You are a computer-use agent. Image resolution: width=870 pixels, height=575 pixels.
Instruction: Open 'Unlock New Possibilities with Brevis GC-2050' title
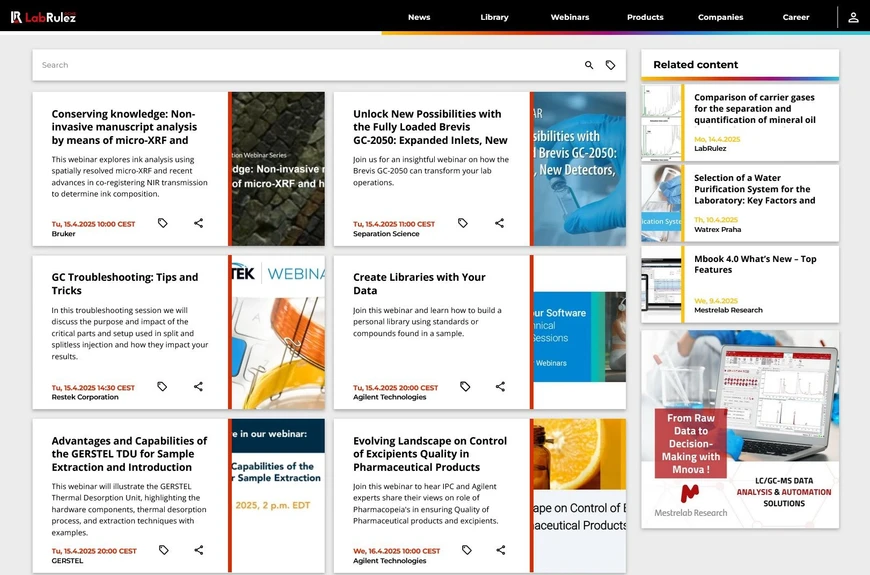click(431, 127)
